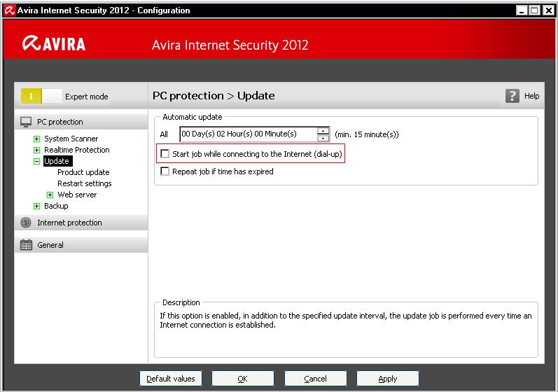
Task: Collapse the Update tree node
Action: [36, 162]
